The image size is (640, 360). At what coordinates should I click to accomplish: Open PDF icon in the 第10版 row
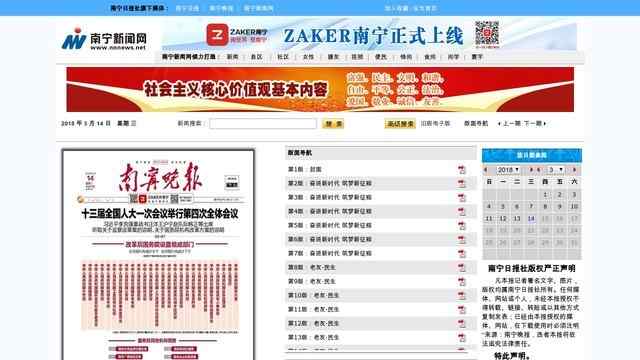point(462,296)
